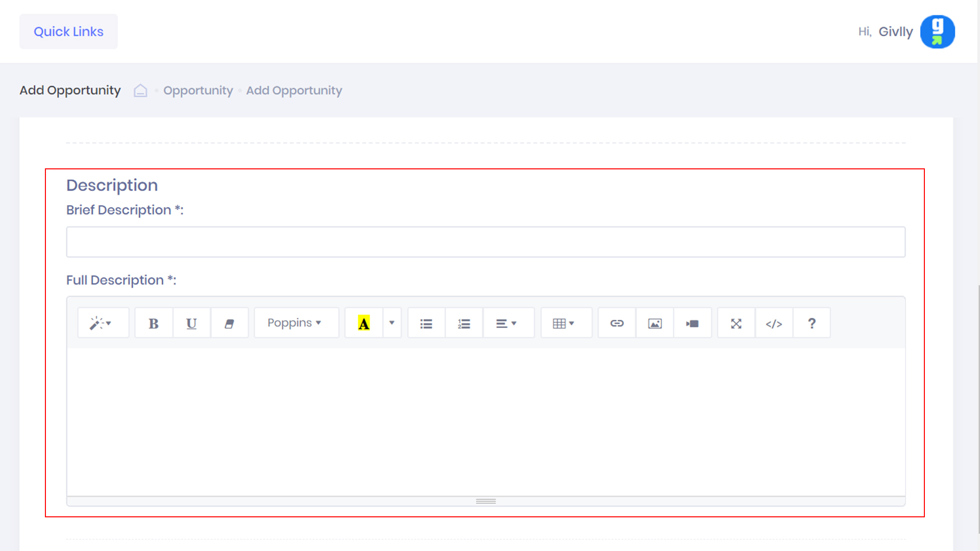Insert a numbered ordered list
The image size is (980, 551).
coord(464,323)
